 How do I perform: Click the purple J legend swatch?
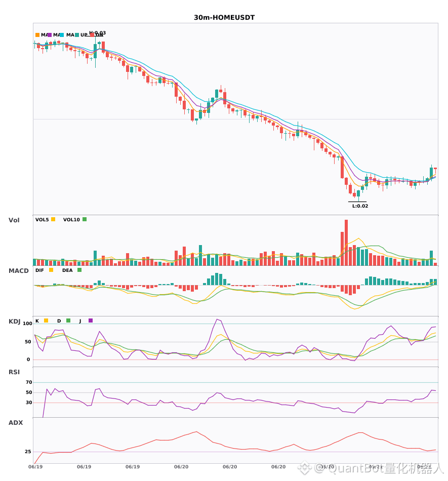(x=91, y=320)
